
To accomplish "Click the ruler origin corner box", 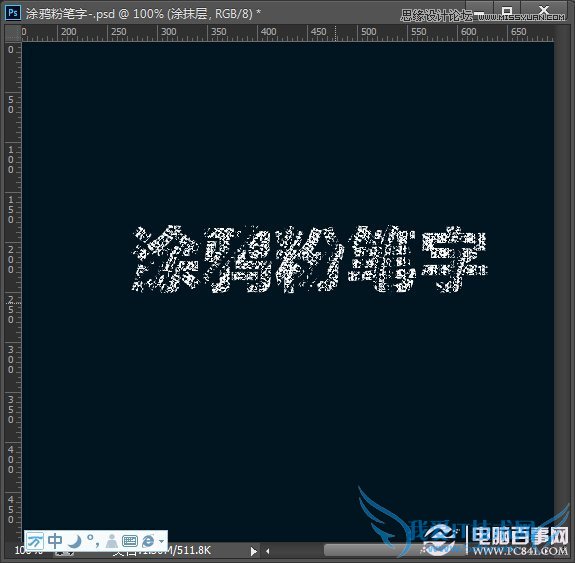I will click(x=12, y=33).
